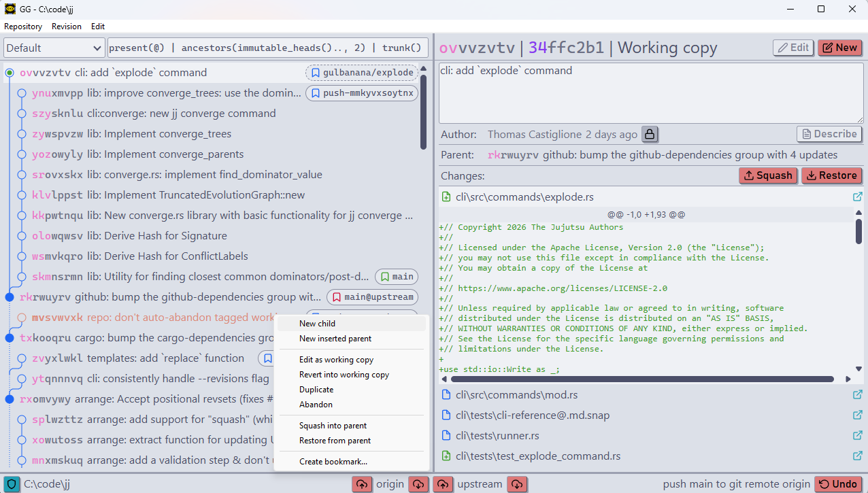The height and width of the screenshot is (493, 868).
Task: Open the Default revset dropdown
Action: 54,48
